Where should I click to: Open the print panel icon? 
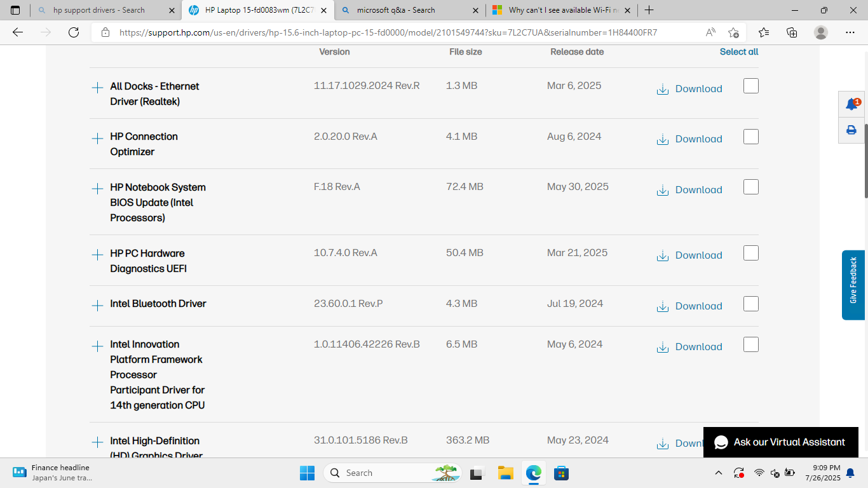[851, 130]
